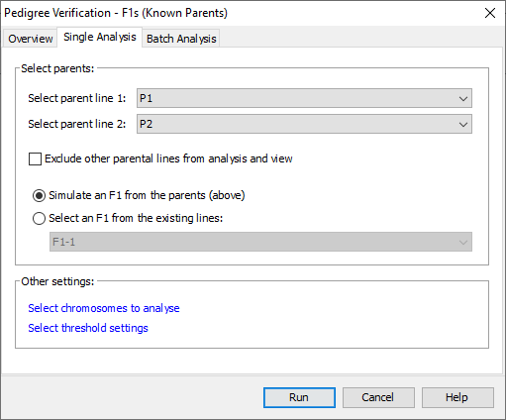Image resolution: width=506 pixels, height=420 pixels.
Task: Close the Pedigree Verification window
Action: coord(490,13)
